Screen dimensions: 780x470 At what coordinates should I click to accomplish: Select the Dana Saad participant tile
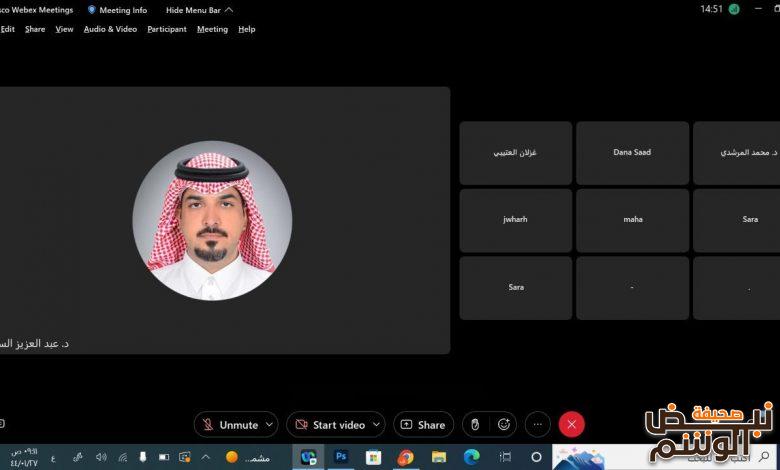(632, 153)
